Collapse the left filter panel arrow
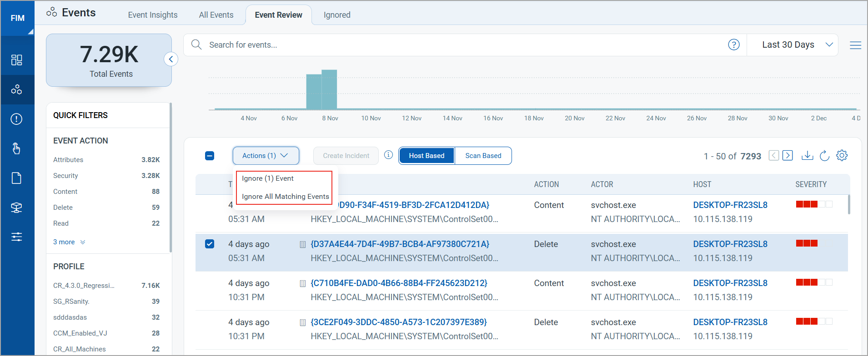This screenshot has width=868, height=356. click(x=171, y=59)
